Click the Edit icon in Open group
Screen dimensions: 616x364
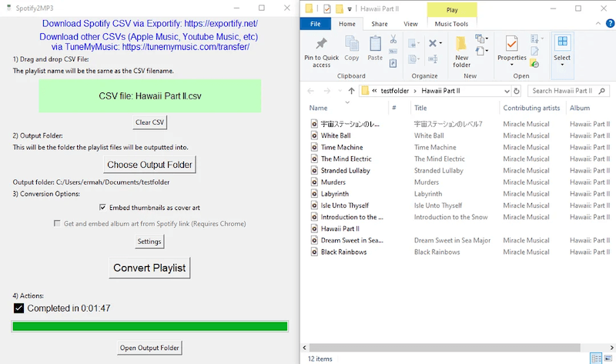point(534,51)
